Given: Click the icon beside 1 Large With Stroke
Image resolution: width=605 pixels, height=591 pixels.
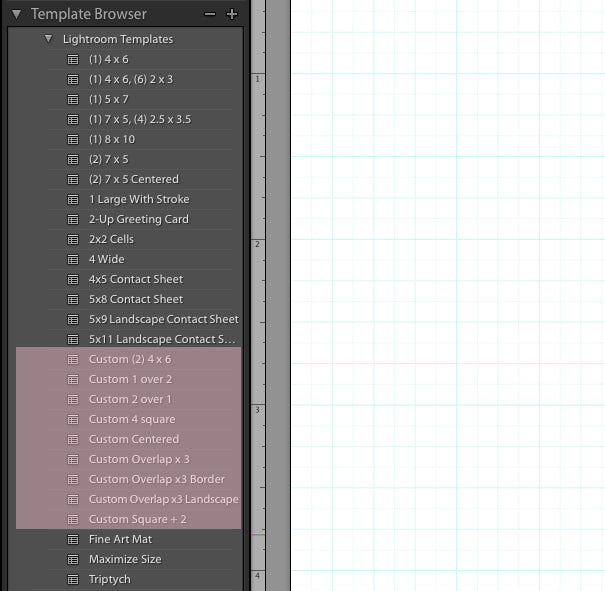Looking at the screenshot, I should (x=73, y=199).
